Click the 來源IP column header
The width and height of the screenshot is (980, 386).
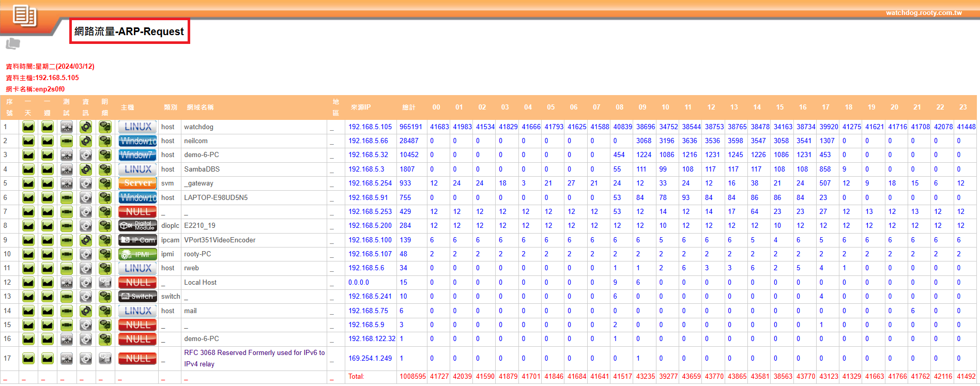361,107
